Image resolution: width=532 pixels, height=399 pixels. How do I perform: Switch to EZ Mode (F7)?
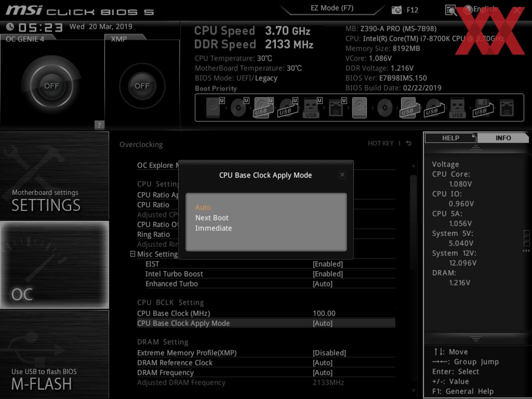(x=332, y=8)
